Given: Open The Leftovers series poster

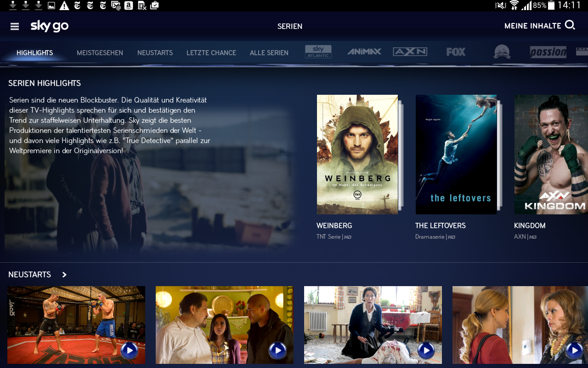Looking at the screenshot, I should click(456, 155).
